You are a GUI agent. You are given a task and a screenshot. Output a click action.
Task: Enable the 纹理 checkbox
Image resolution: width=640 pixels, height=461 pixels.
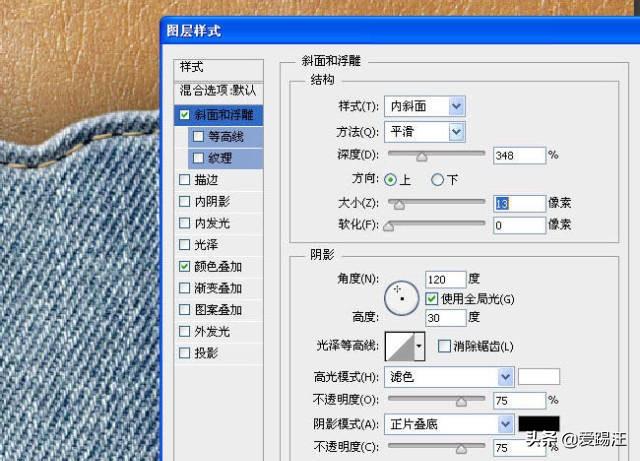pos(198,158)
